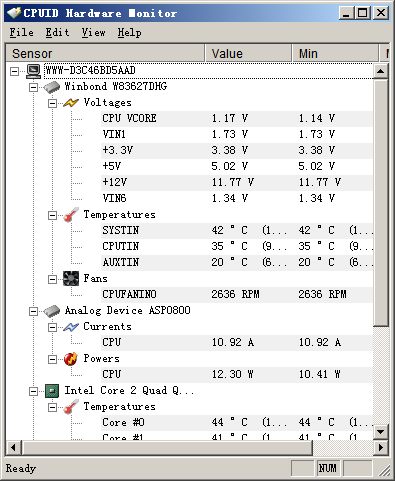Click the chip icon next to Analog Device ASP0800

pos(52,311)
